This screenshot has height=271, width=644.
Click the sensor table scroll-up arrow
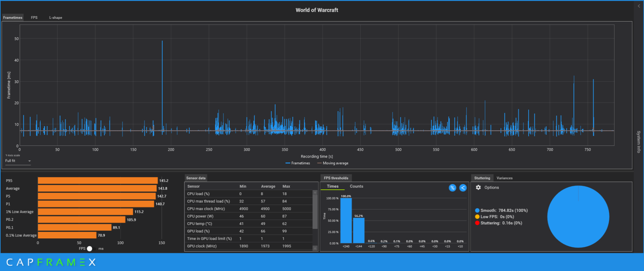315,193
